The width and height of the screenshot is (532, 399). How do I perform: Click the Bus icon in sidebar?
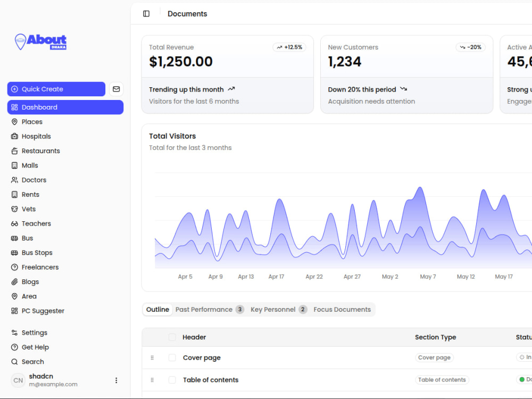[x=14, y=238]
